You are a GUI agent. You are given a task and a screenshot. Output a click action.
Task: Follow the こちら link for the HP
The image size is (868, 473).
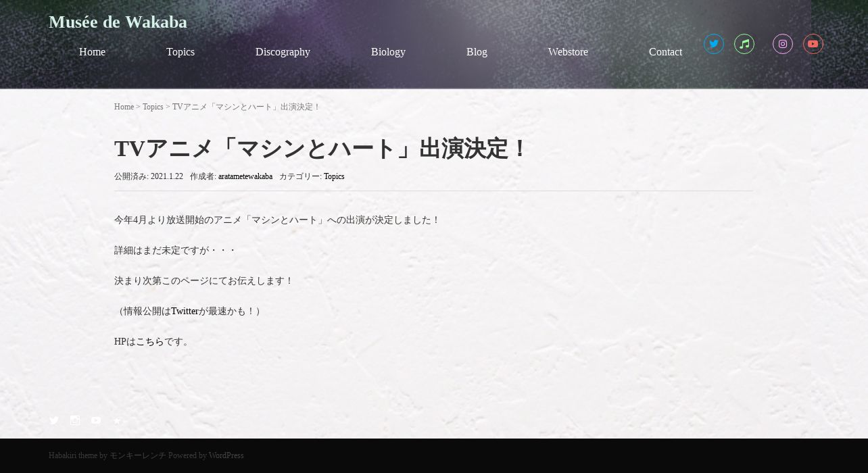[149, 342]
